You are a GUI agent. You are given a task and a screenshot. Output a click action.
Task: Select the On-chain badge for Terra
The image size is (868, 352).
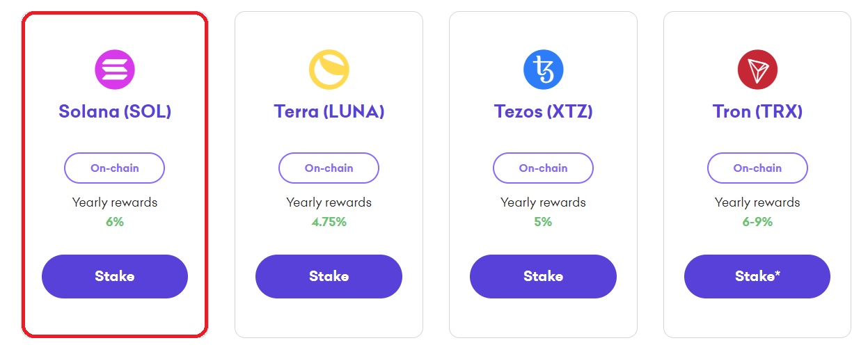click(x=329, y=168)
